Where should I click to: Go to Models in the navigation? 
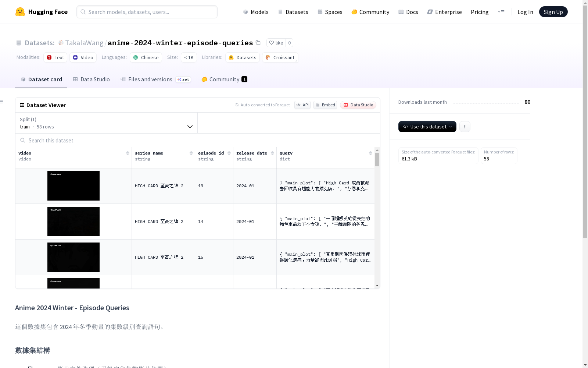coord(256,12)
